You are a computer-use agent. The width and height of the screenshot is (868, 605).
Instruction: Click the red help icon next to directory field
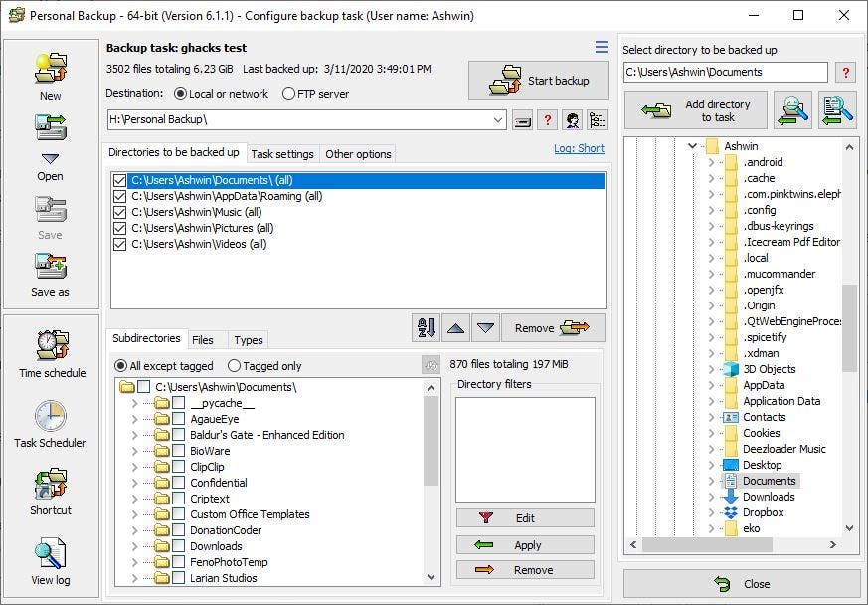[845, 72]
